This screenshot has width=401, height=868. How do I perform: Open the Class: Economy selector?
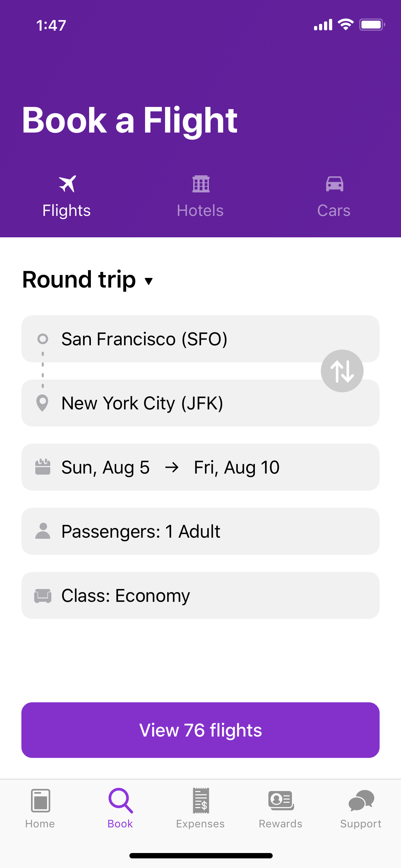pos(200,595)
